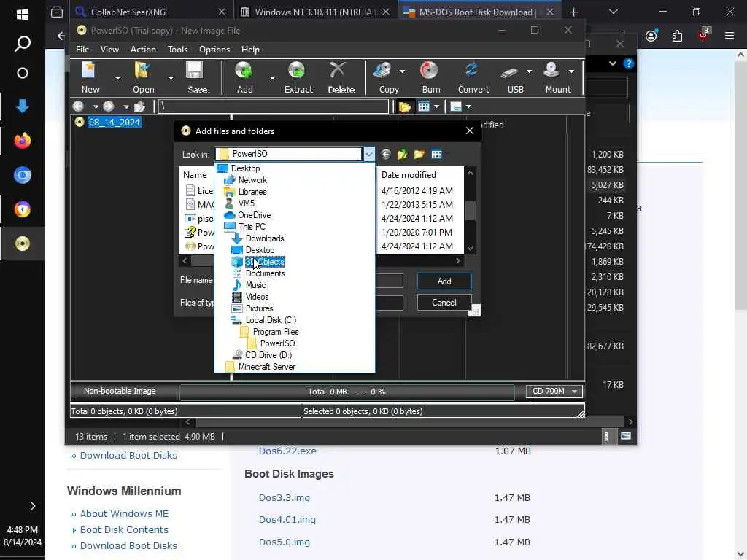Open the File menu
This screenshot has height=560, width=747.
tap(82, 50)
